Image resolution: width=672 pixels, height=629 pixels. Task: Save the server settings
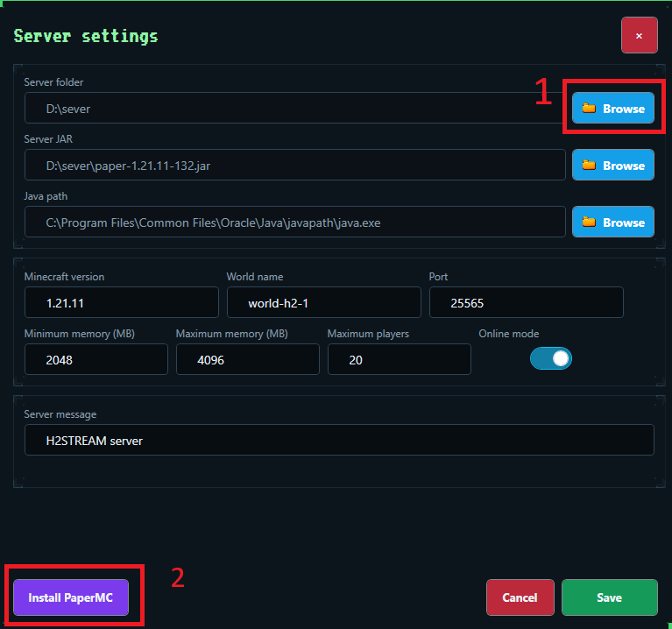pyautogui.click(x=610, y=597)
